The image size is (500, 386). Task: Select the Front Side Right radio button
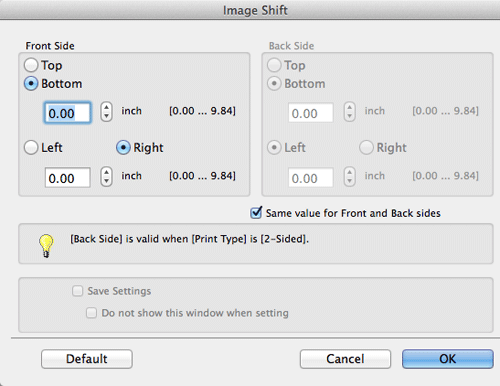pos(123,147)
